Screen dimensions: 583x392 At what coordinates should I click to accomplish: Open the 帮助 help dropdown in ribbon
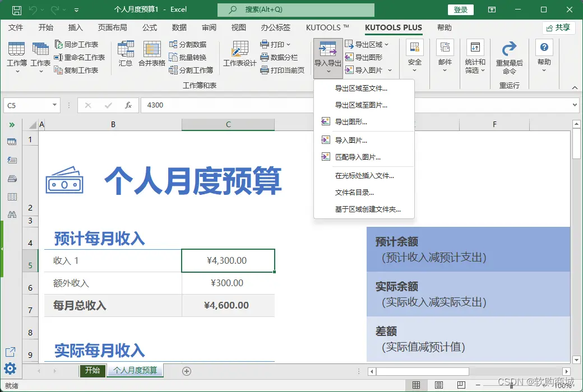544,57
